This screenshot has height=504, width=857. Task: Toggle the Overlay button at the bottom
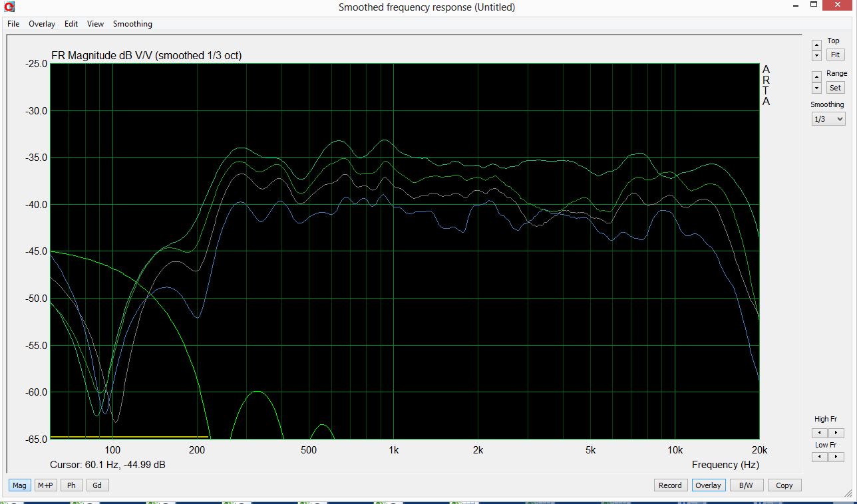click(708, 485)
